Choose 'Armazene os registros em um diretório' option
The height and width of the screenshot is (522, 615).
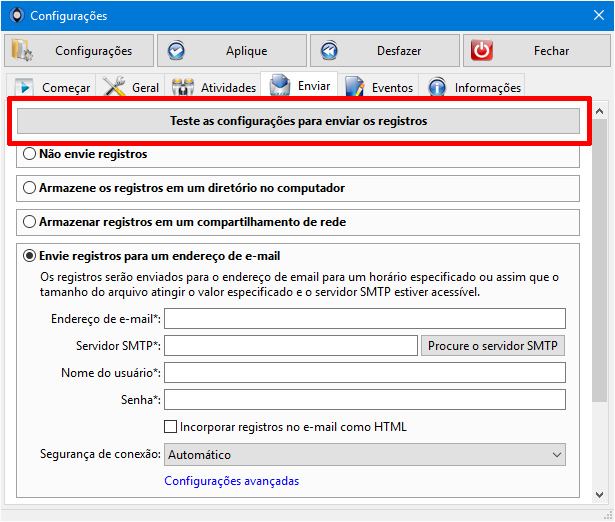(29, 188)
